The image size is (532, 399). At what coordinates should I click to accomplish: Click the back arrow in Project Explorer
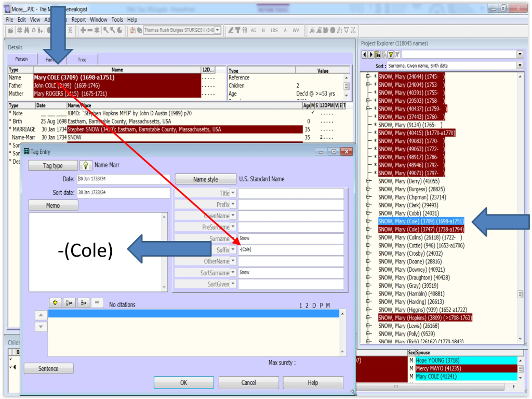[365, 55]
